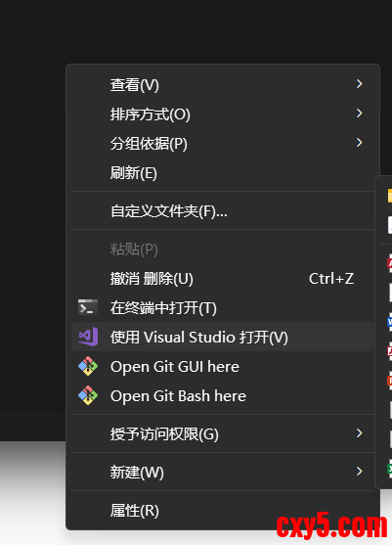The width and height of the screenshot is (392, 545).
Task: Click the Ctrl+Z shortcut label
Action: [x=331, y=279]
